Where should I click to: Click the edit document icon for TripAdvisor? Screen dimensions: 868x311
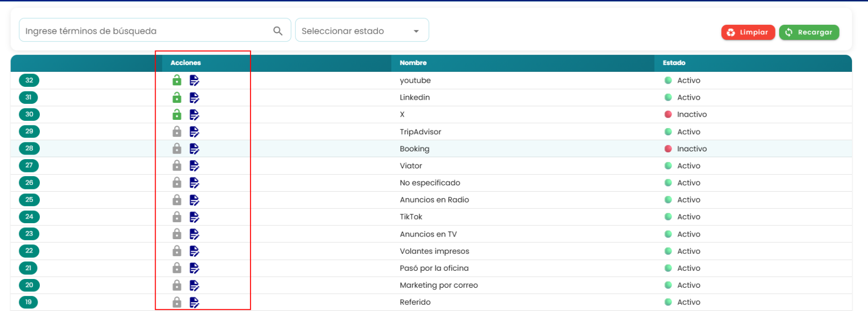coord(194,132)
